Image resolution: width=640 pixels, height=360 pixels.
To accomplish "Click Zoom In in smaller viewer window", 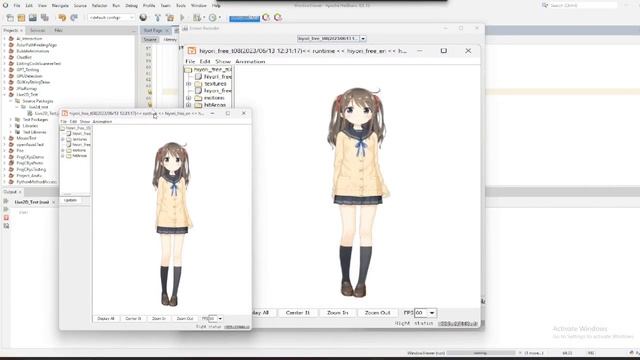I will tap(159, 318).
